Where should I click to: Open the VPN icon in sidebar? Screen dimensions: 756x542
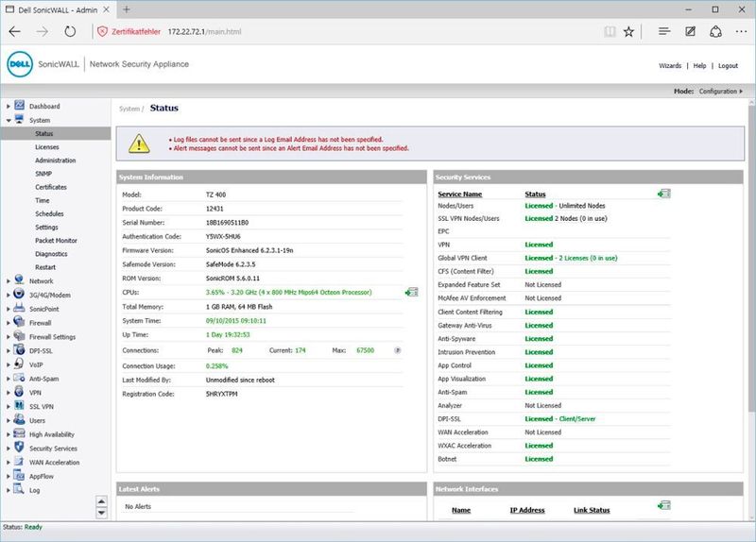[x=19, y=391]
